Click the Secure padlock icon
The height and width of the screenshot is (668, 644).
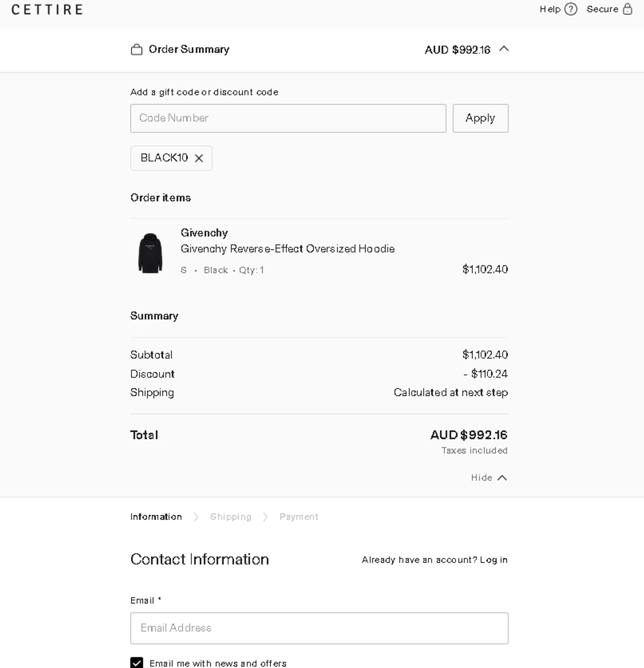point(627,9)
